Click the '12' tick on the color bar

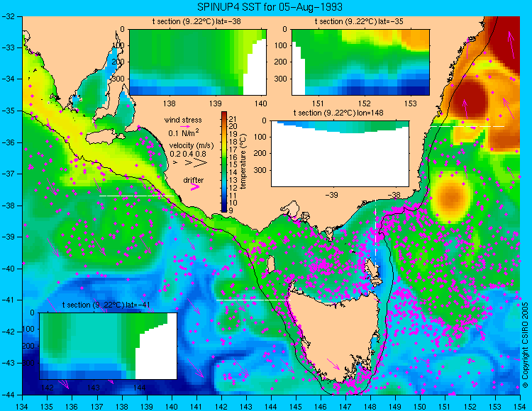click(233, 188)
